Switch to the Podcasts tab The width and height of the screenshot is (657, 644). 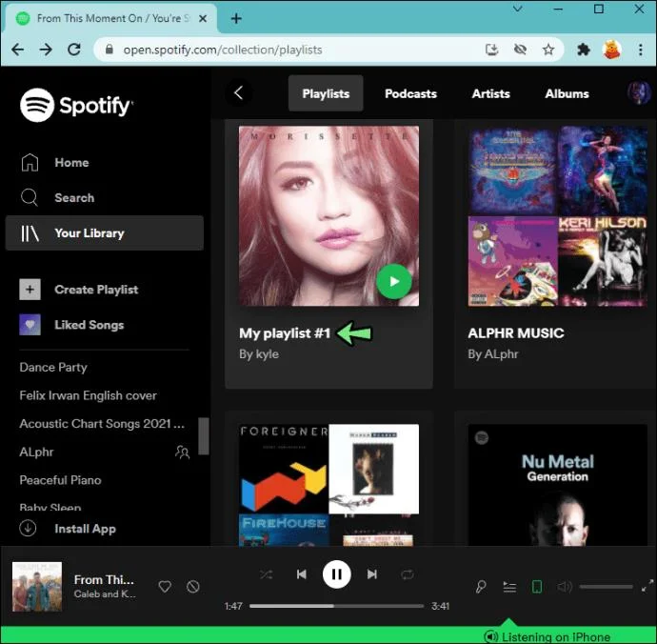tap(410, 93)
